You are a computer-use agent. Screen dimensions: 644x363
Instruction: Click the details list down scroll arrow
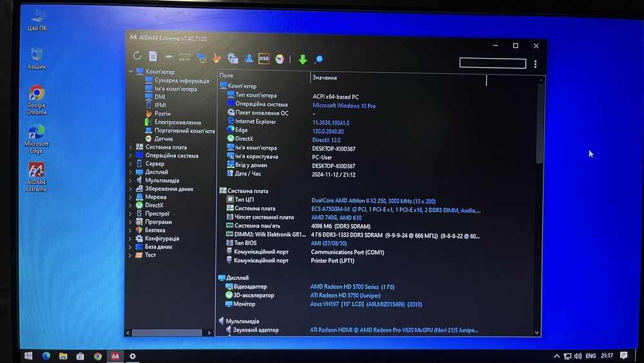[x=536, y=333]
